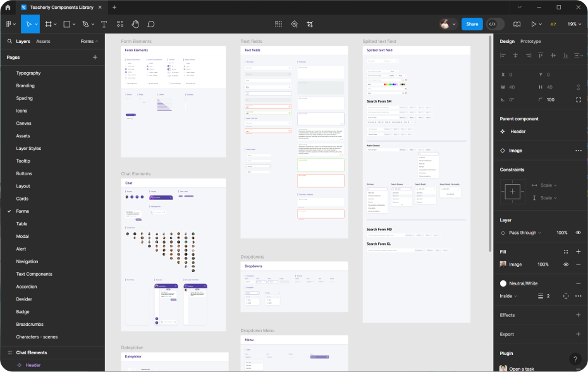Viewport: 588px width, 372px height.
Task: Open vertical constraint Scale dropdown
Action: pos(549,198)
